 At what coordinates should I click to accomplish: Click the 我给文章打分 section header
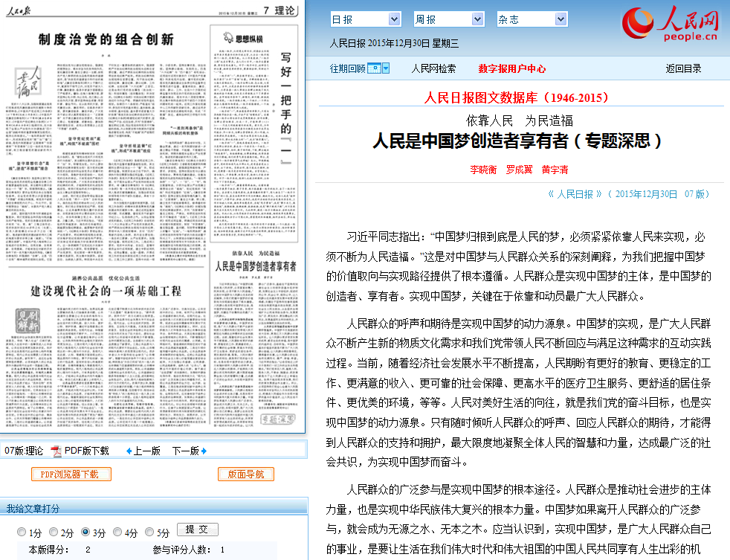coord(33,508)
